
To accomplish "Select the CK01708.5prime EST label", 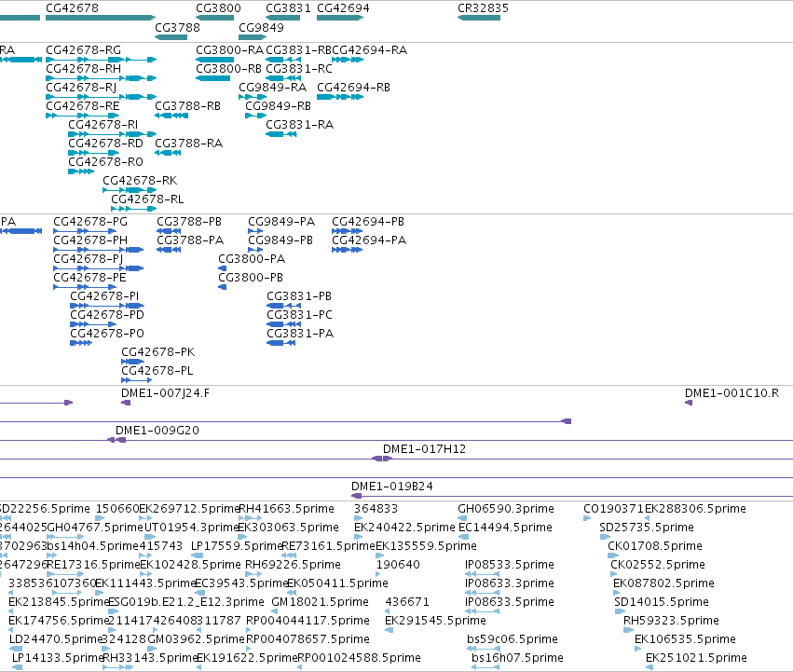I will tap(655, 546).
